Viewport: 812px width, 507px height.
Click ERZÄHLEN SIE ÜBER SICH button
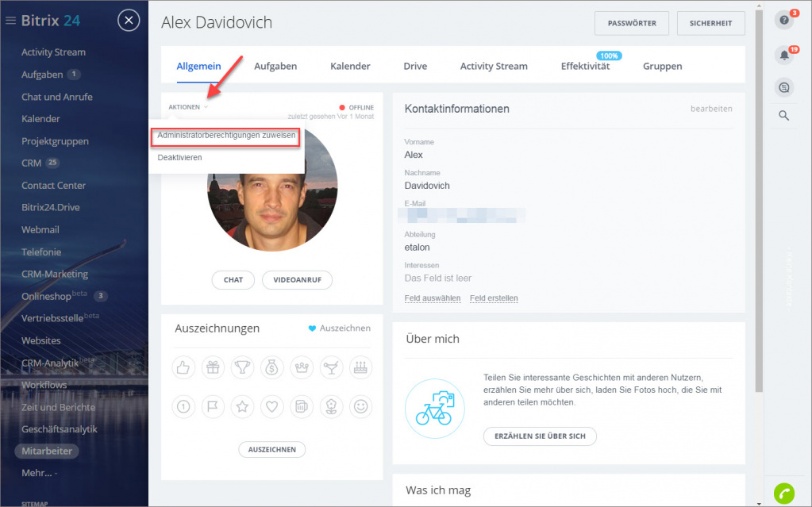[540, 436]
